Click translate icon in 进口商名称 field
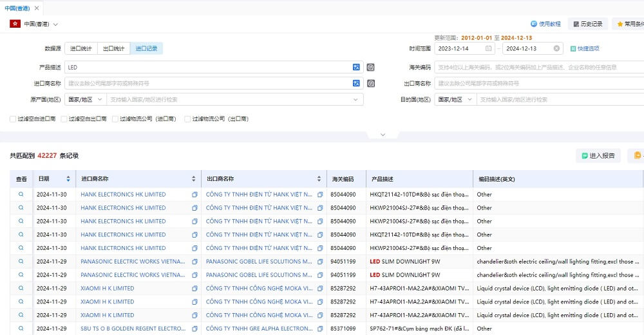The width and height of the screenshot is (644, 335). [x=356, y=83]
